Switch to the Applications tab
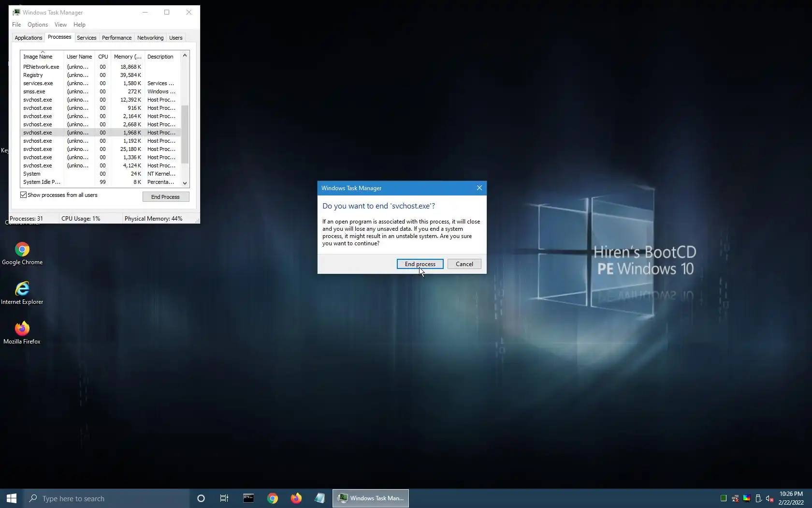Screen dimensions: 812x508 pos(29,38)
